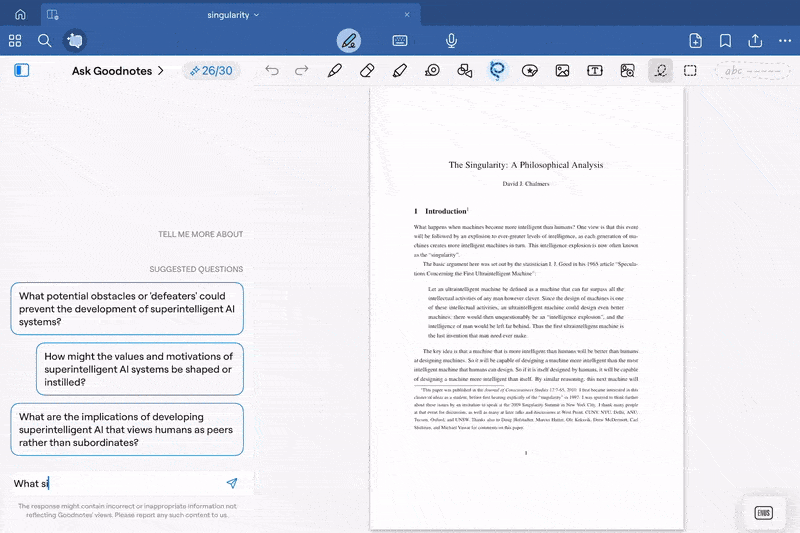The height and width of the screenshot is (533, 800).
Task: Select the Text box tool
Action: [x=595, y=71]
